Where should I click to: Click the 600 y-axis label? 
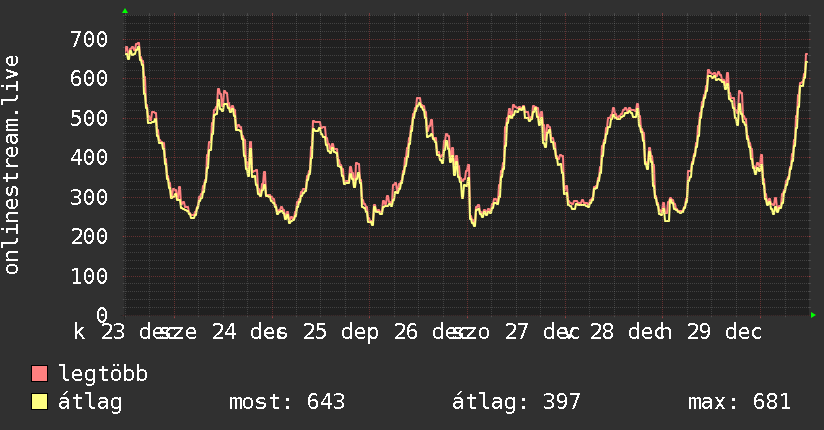[89, 78]
